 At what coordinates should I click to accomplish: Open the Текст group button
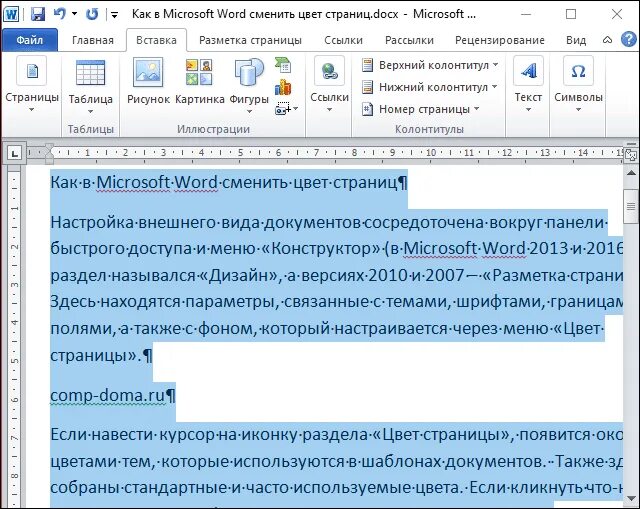click(528, 85)
